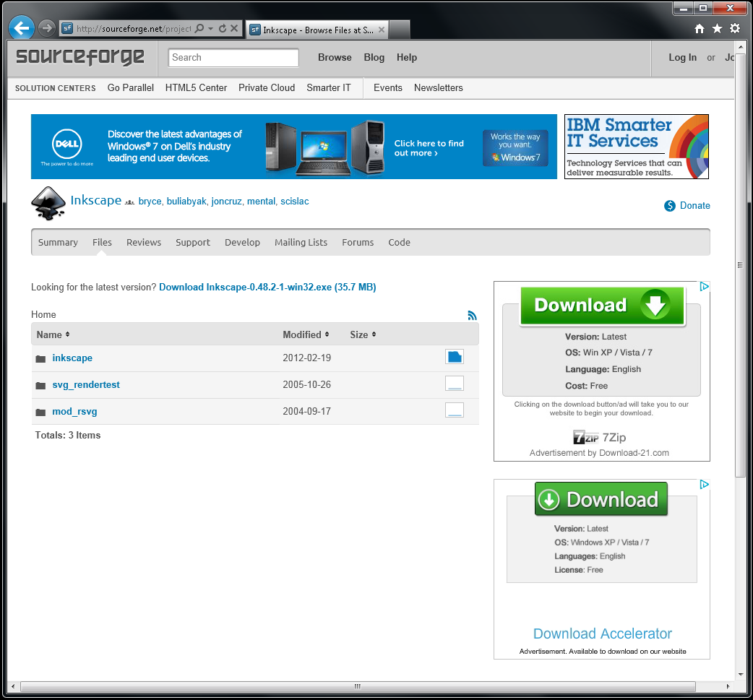
Task: Open the Download Accelerator link
Action: click(x=602, y=634)
